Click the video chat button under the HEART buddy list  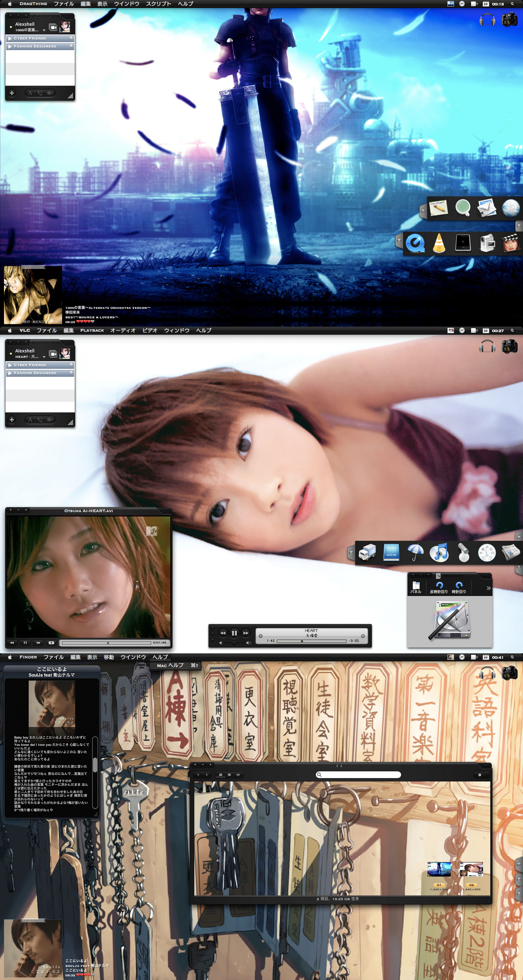tap(50, 420)
